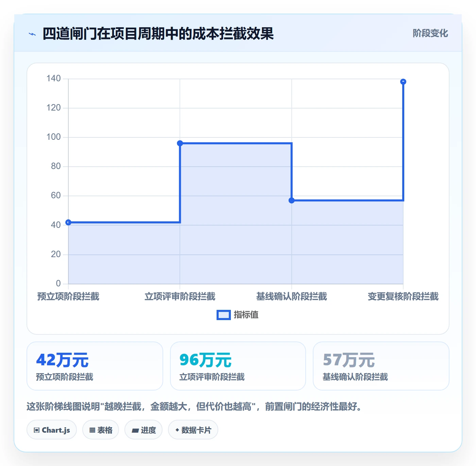Image resolution: width=476 pixels, height=466 pixels.
Task: Click the 57万元 card value
Action: (x=348, y=360)
